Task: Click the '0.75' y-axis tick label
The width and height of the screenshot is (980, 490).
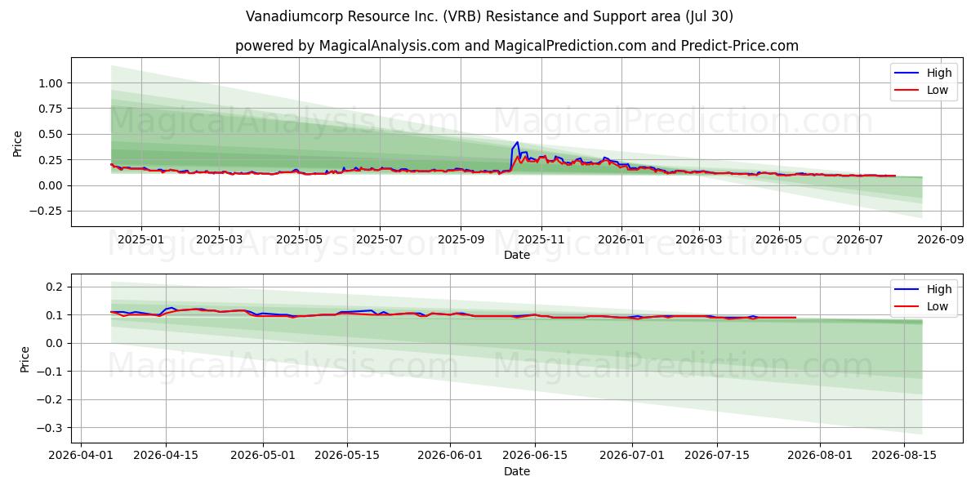Action: (x=52, y=109)
